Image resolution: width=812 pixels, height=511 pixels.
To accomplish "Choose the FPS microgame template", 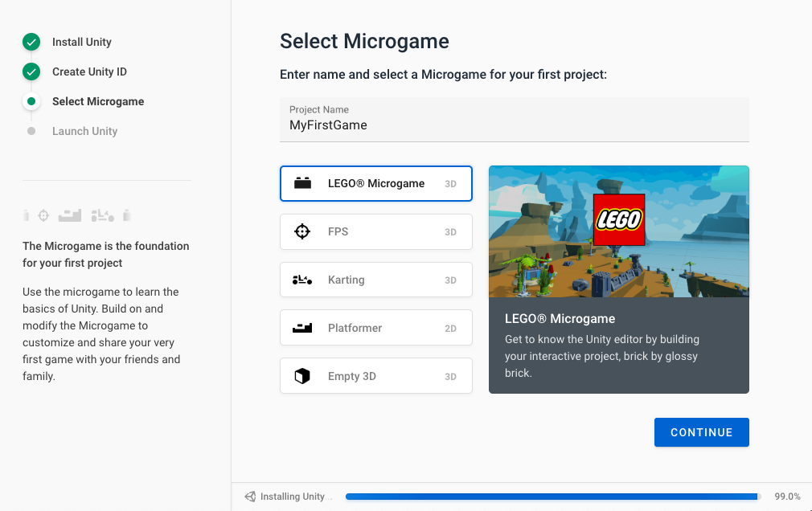I will [375, 231].
